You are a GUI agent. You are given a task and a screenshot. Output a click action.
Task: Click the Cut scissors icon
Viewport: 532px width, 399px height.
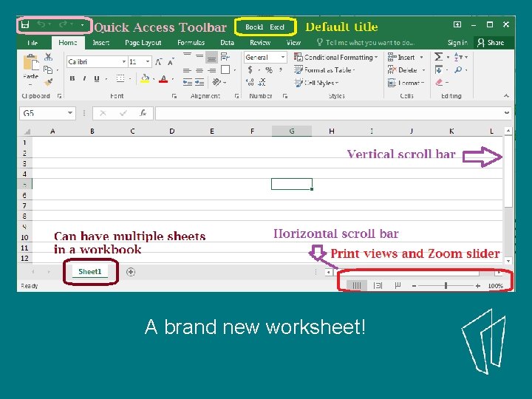click(x=49, y=57)
